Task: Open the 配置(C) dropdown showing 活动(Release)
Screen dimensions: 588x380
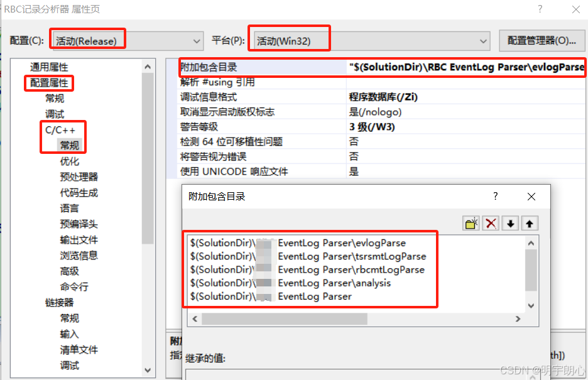Action: pyautogui.click(x=195, y=38)
